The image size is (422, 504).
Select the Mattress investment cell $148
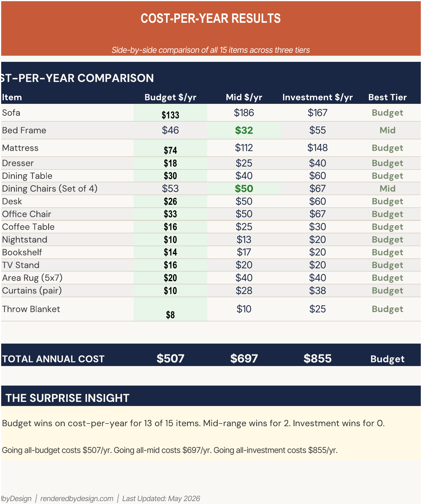coord(318,148)
